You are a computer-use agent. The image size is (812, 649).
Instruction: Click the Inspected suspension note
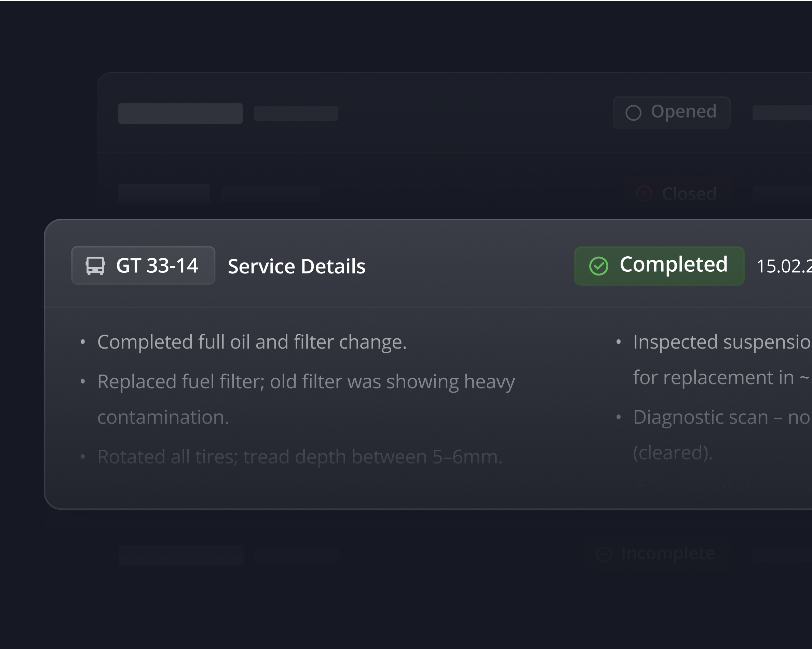[x=721, y=342]
